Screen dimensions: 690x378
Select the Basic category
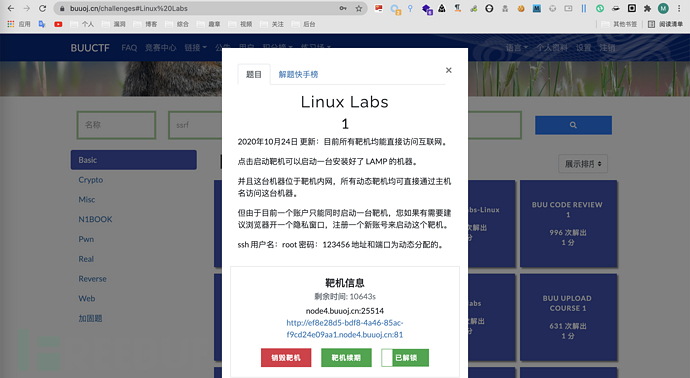point(134,160)
